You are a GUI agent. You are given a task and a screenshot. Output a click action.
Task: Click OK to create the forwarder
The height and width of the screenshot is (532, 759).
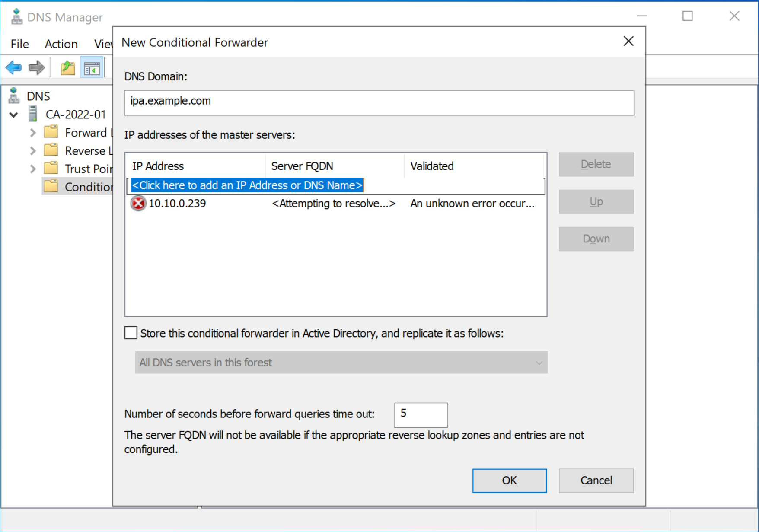pos(509,481)
